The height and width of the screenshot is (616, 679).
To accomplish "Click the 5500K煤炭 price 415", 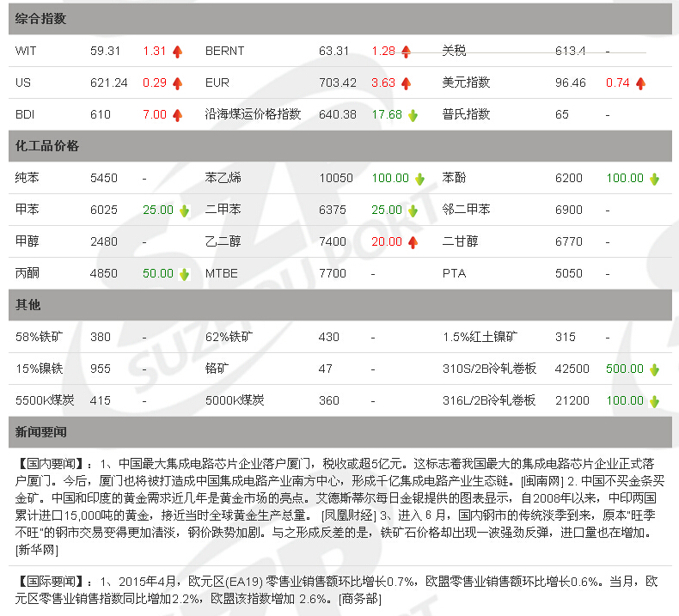I will pos(101,401).
